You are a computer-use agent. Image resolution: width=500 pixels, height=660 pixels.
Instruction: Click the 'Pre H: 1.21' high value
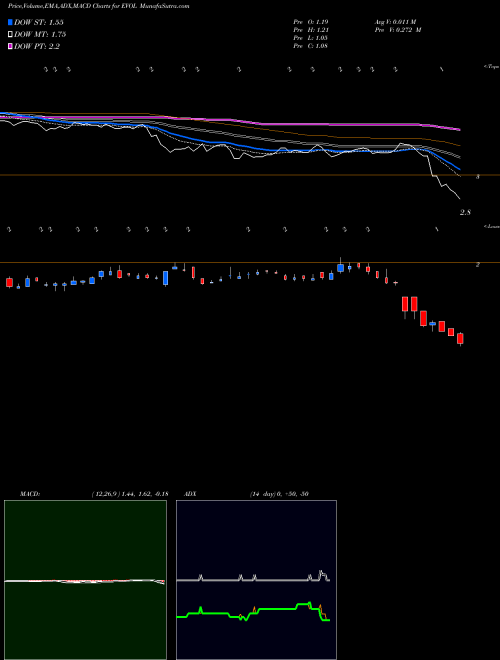pyautogui.click(x=311, y=30)
